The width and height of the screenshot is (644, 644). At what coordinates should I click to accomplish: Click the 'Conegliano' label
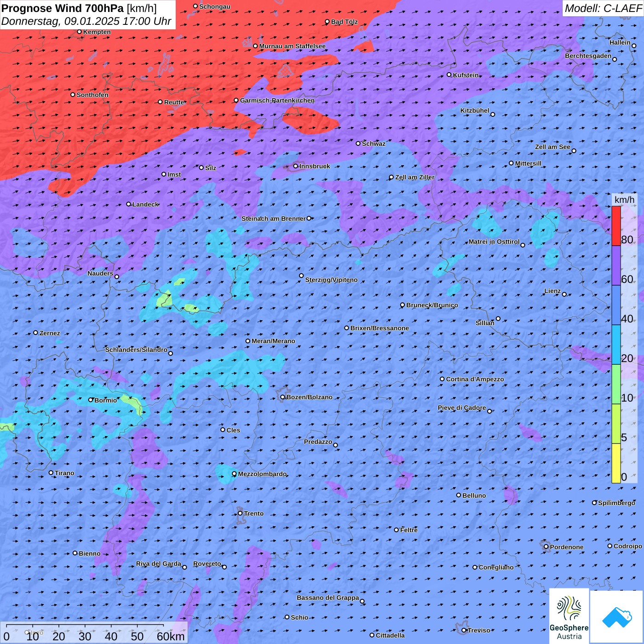(496, 567)
